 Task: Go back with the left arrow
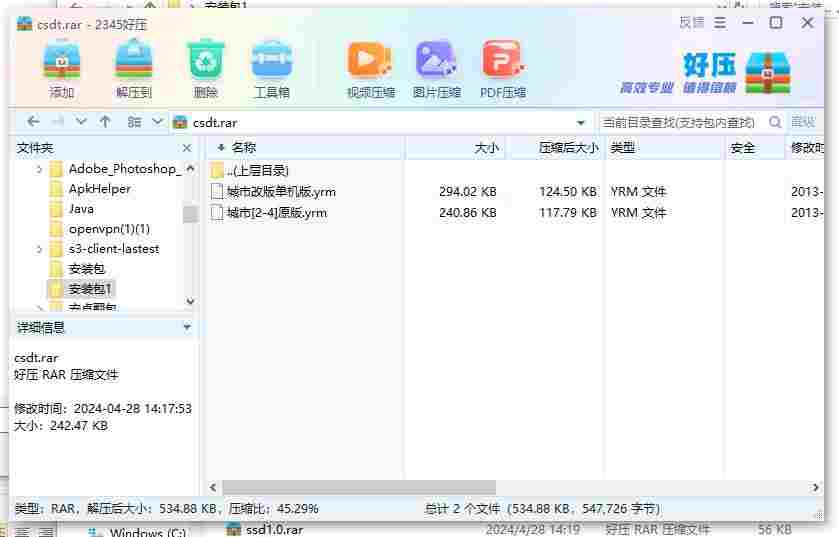[33, 122]
